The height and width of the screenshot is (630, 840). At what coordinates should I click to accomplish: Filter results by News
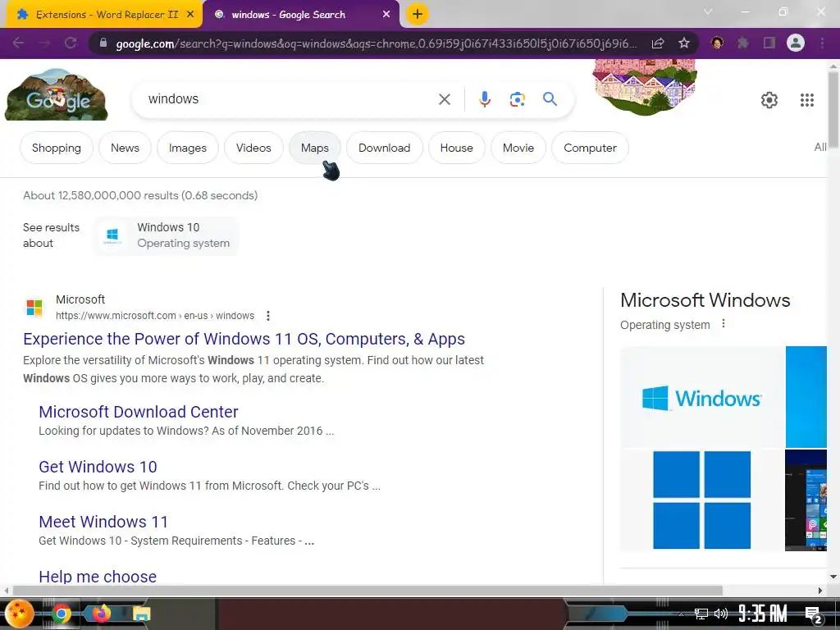pyautogui.click(x=125, y=148)
